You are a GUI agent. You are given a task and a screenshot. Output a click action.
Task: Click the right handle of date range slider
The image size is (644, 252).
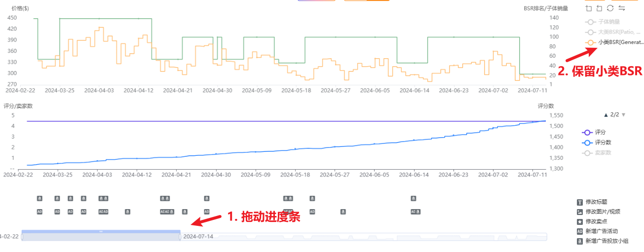[x=180, y=237]
